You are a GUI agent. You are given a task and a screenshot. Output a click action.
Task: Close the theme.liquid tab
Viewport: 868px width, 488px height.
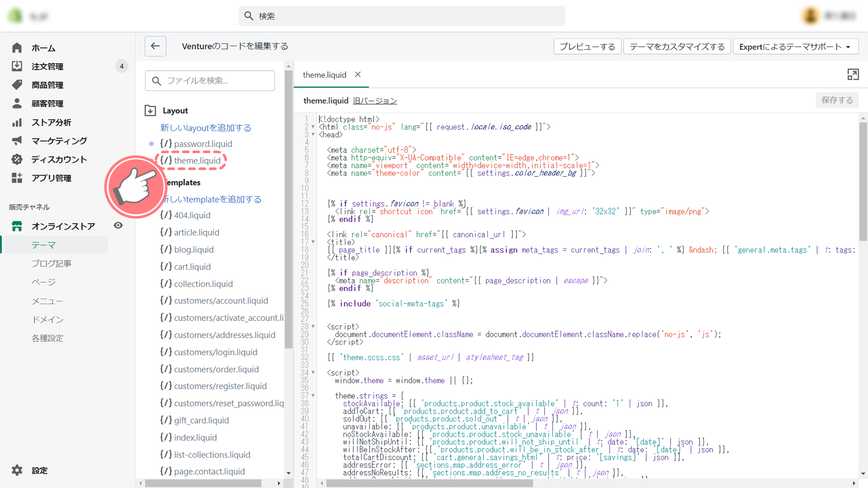(x=358, y=74)
